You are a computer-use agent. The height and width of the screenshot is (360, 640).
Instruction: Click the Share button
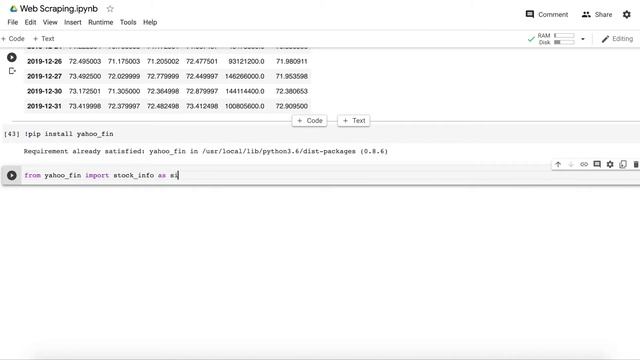point(597,14)
